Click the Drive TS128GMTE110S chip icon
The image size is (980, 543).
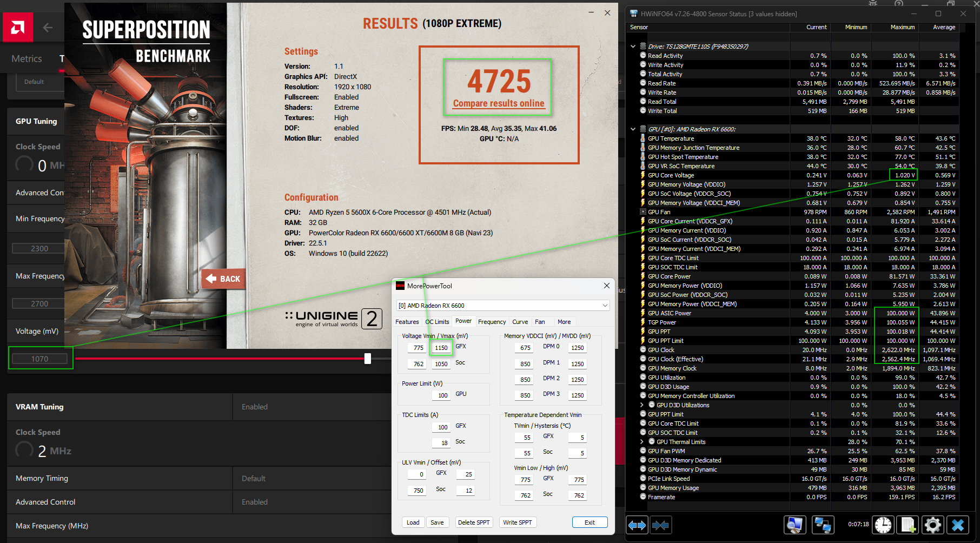tap(643, 46)
